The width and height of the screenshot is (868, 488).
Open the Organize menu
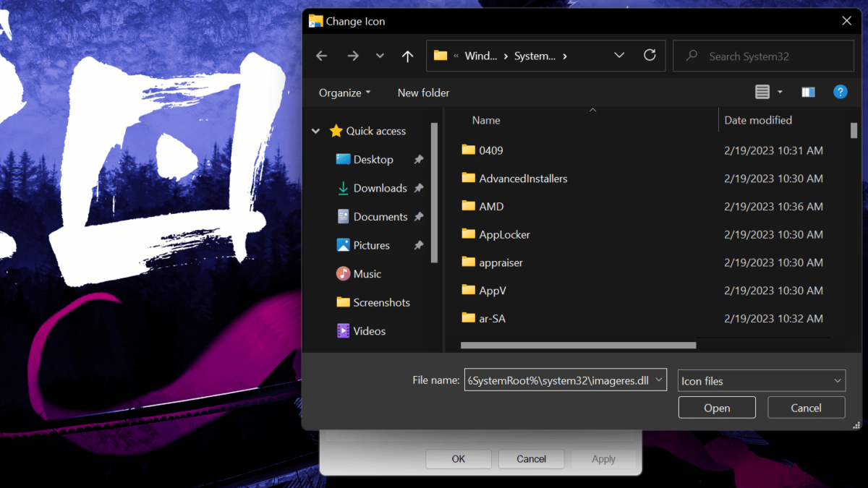point(344,93)
